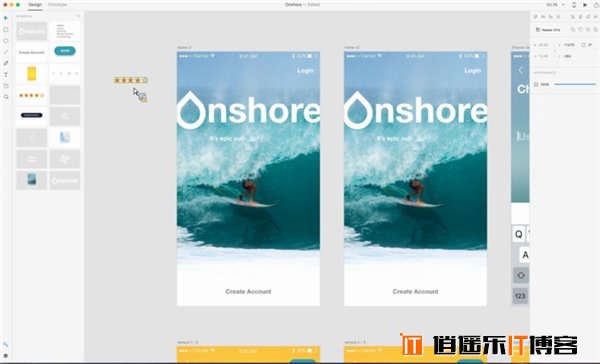Select the back chevron symbol thumbnail
Screen dimensions: 600x364
tap(32, 138)
